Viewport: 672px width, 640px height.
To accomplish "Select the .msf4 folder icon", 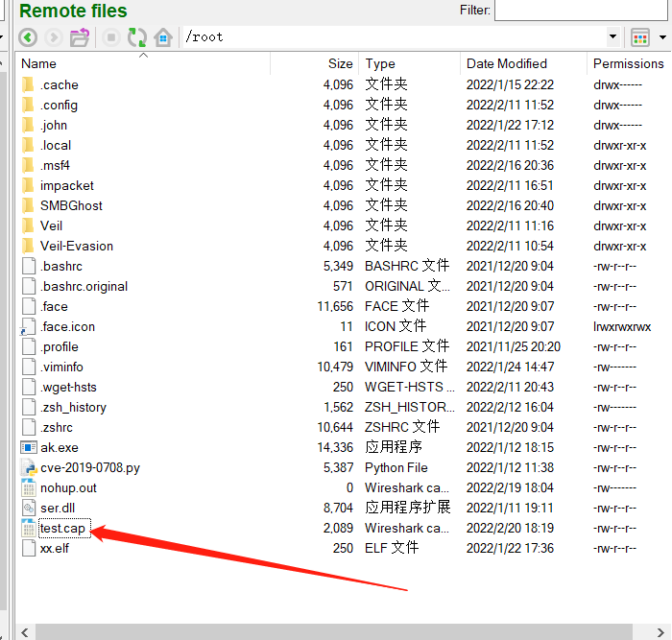I will [28, 165].
